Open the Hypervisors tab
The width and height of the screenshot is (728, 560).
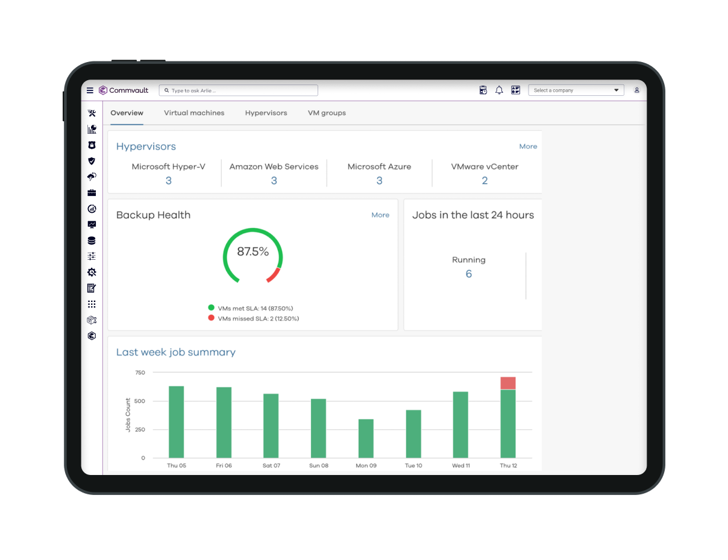pos(266,113)
